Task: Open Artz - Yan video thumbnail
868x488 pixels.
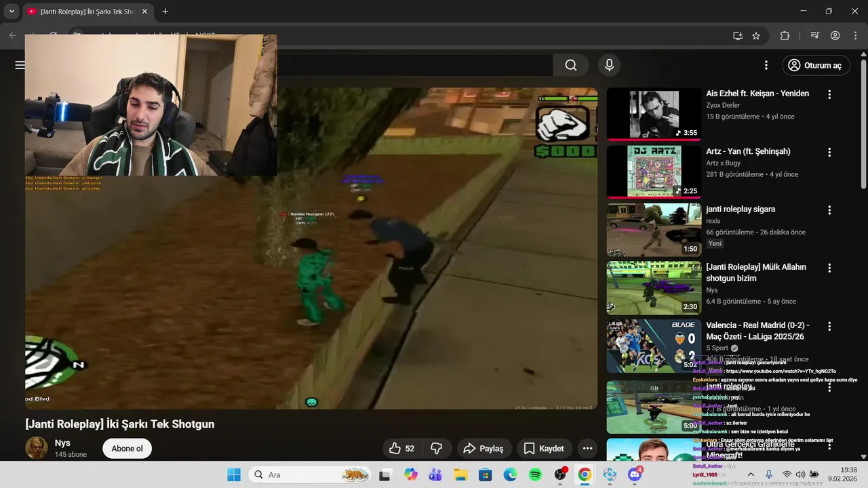Action: [654, 171]
